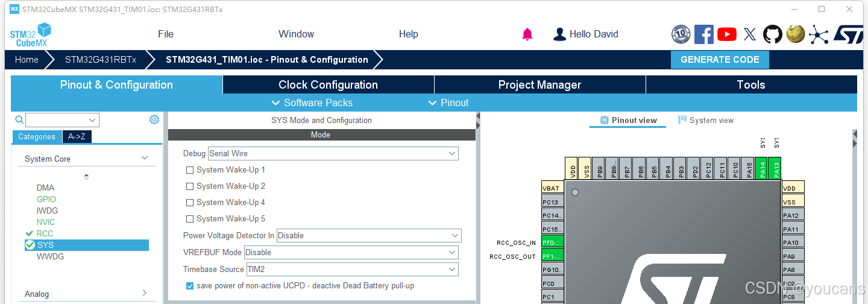Click the STM32G431RBTx breadcrumb

[x=101, y=60]
